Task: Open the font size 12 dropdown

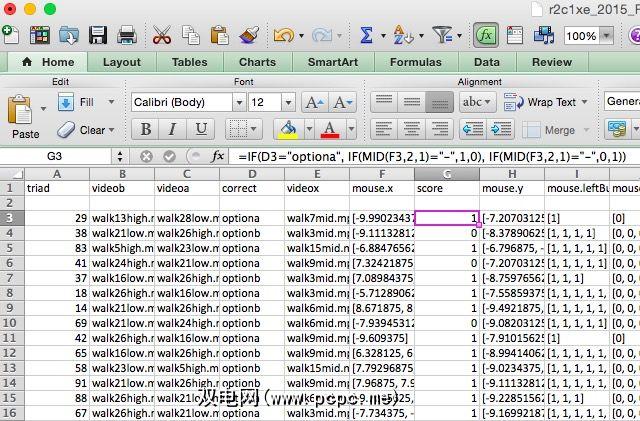Action: click(288, 102)
